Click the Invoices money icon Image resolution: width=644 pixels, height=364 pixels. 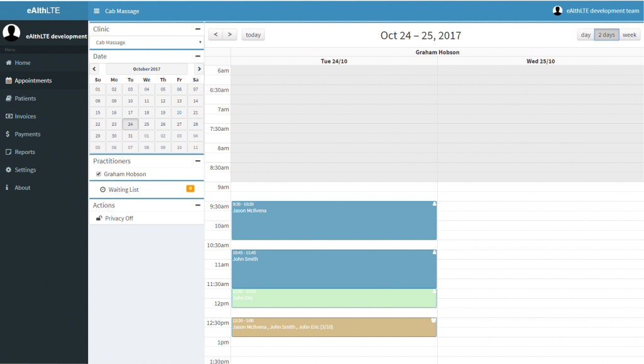click(9, 116)
